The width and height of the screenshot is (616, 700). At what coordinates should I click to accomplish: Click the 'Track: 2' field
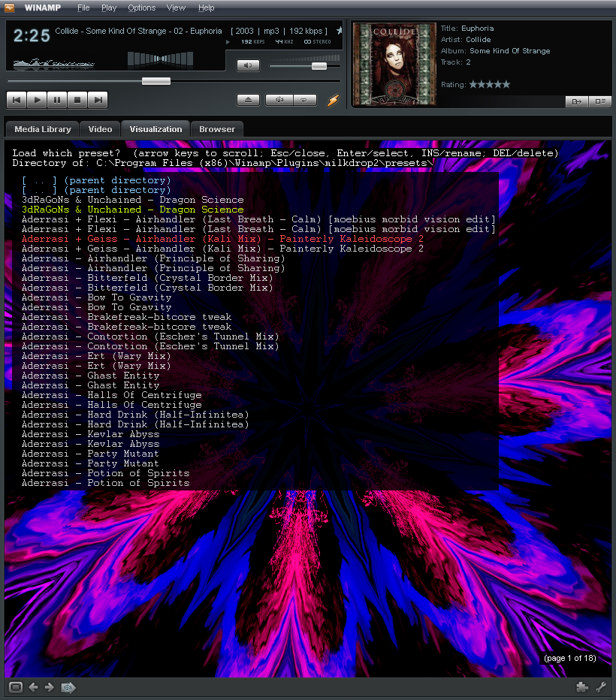456,62
